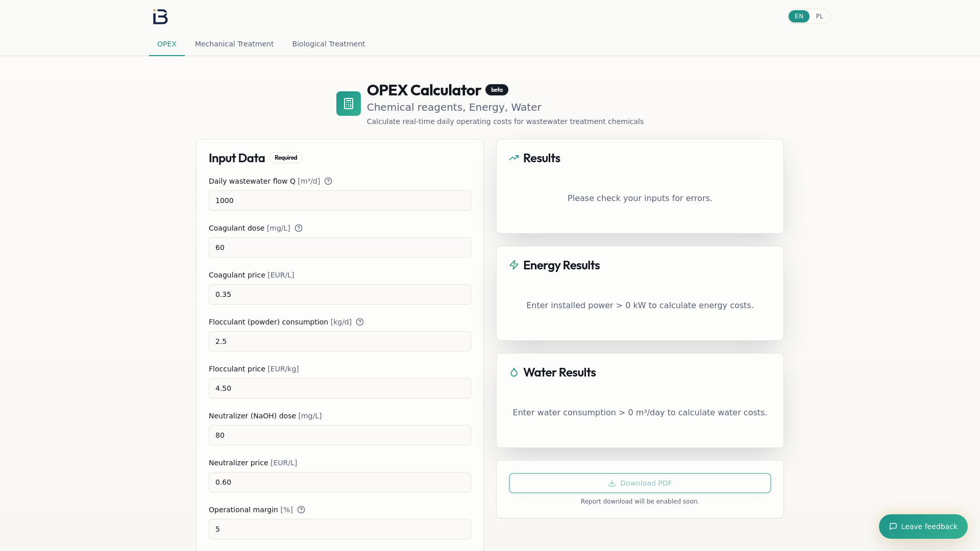Click the 'Please check your inputs for errors.' message
This screenshot has width=980, height=551.
coord(640,198)
